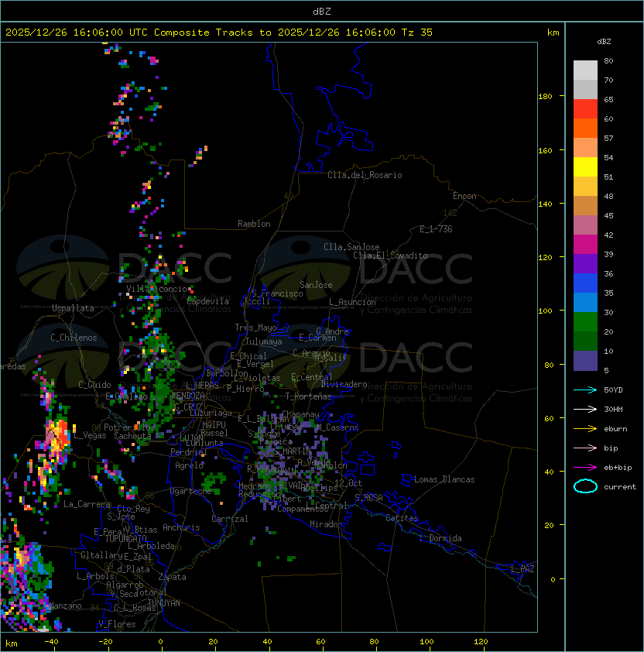Choose the purple swatch below 39 dBZ
The image size is (644, 652).
tap(585, 263)
